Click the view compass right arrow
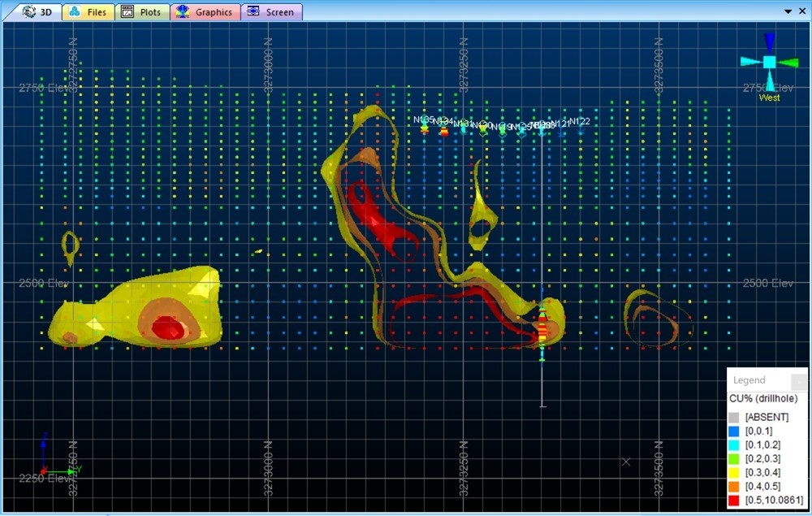 pyautogui.click(x=789, y=62)
